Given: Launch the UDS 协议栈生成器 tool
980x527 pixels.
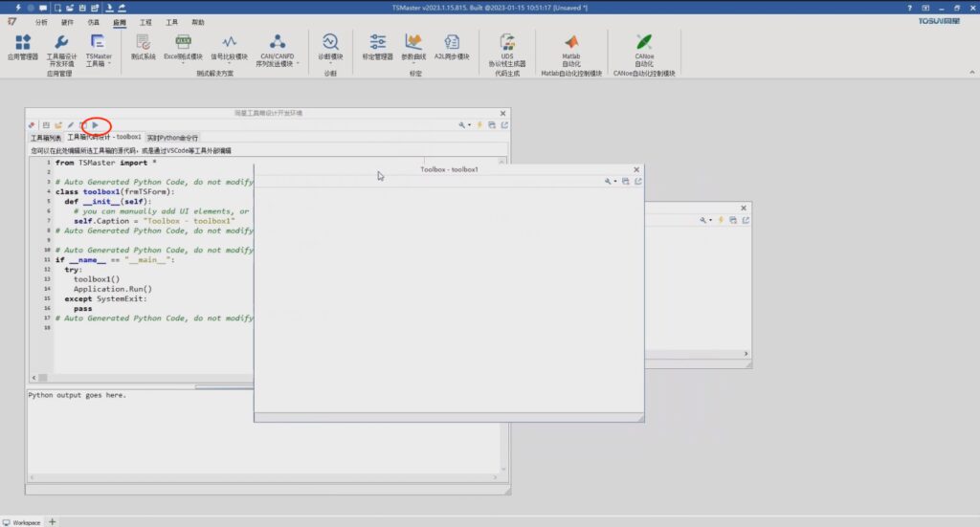Looking at the screenshot, I should click(507, 46).
